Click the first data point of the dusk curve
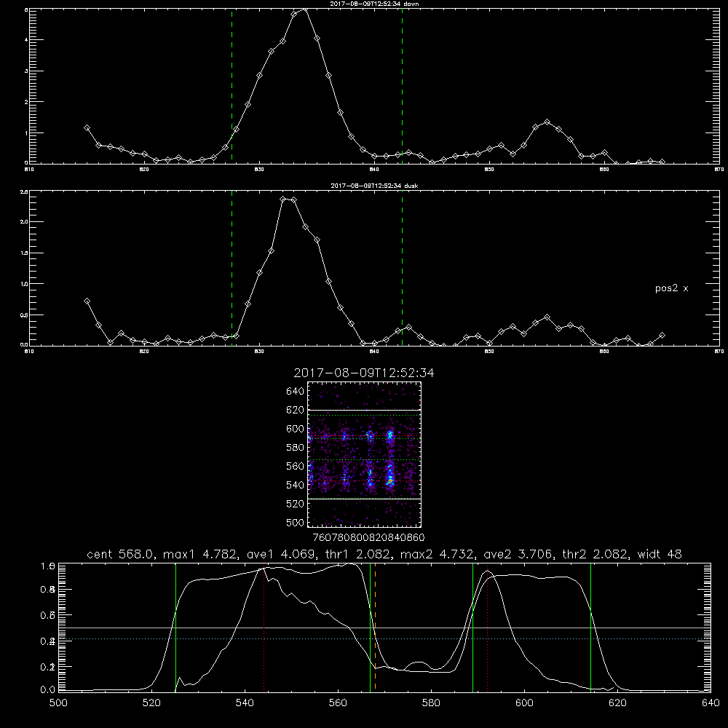The image size is (728, 728). click(87, 301)
